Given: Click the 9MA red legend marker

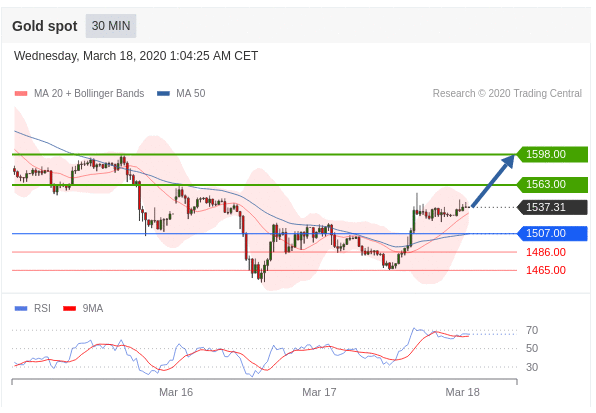Looking at the screenshot, I should point(70,309).
